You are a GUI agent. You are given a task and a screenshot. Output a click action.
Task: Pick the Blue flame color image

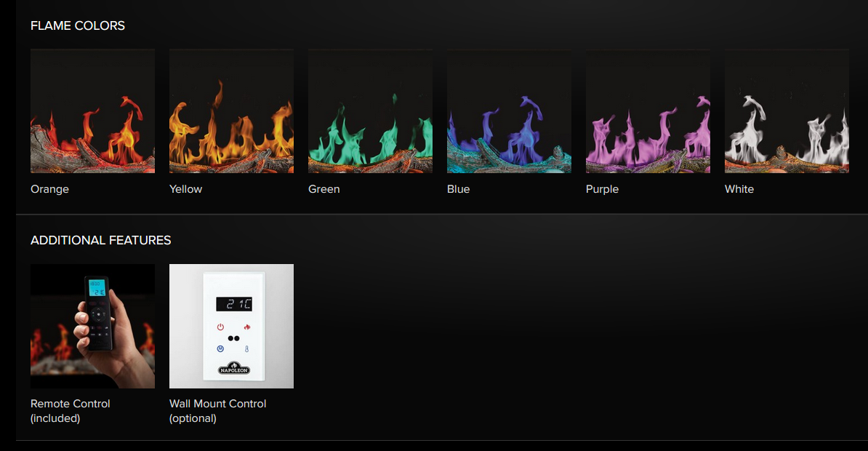(x=509, y=111)
